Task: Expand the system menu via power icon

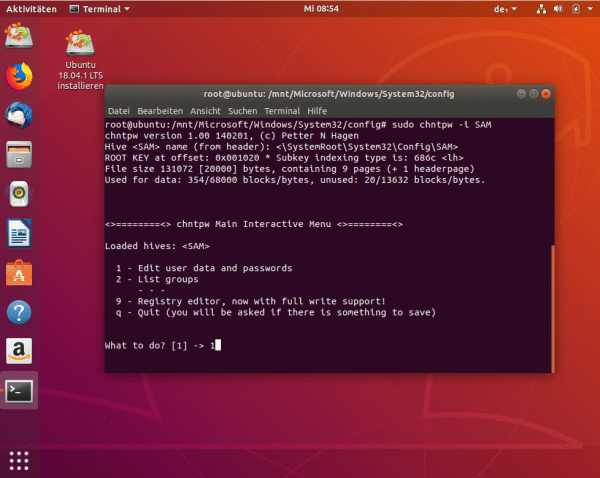Action: click(578, 9)
